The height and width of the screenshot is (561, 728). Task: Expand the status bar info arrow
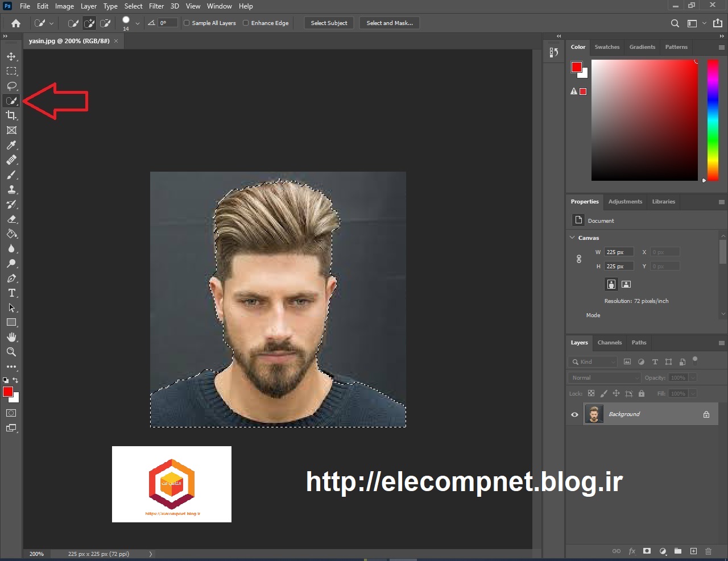pyautogui.click(x=151, y=554)
